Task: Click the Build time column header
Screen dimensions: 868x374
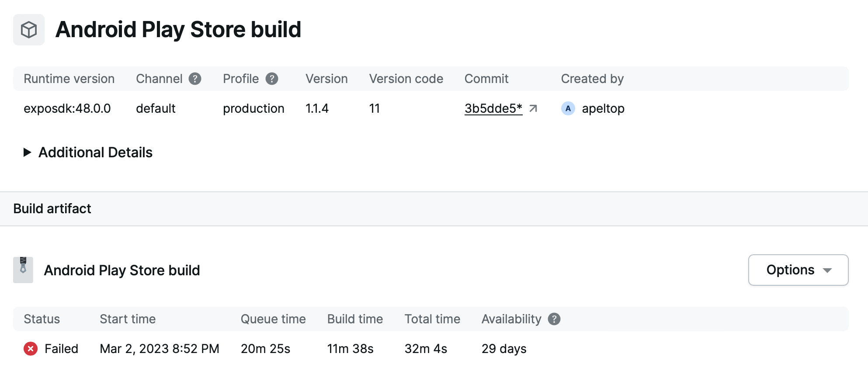Action: pyautogui.click(x=355, y=319)
